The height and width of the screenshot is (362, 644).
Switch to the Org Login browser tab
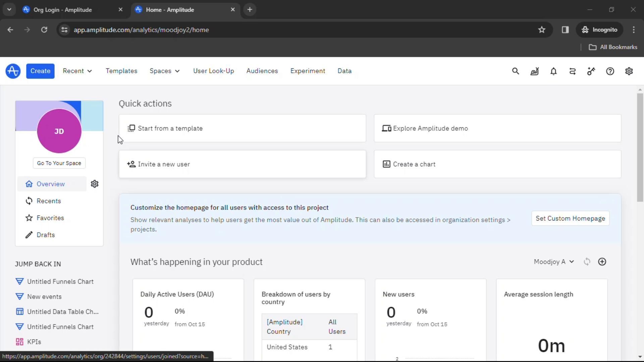point(63,10)
